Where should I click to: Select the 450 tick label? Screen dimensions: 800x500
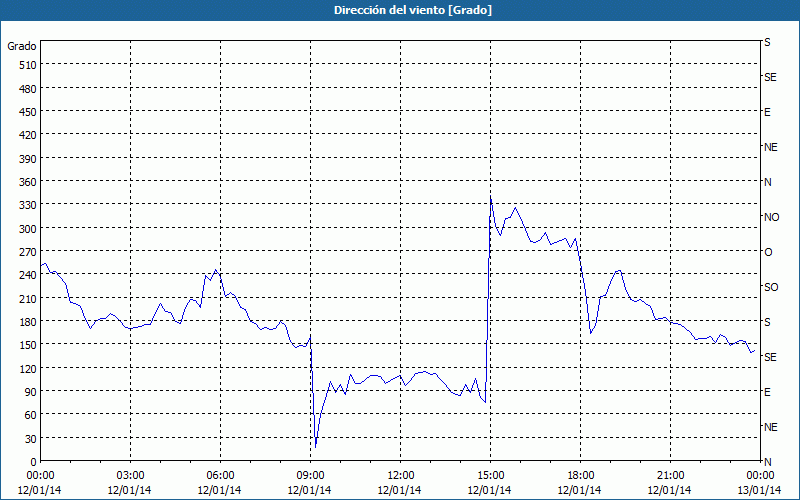click(28, 112)
